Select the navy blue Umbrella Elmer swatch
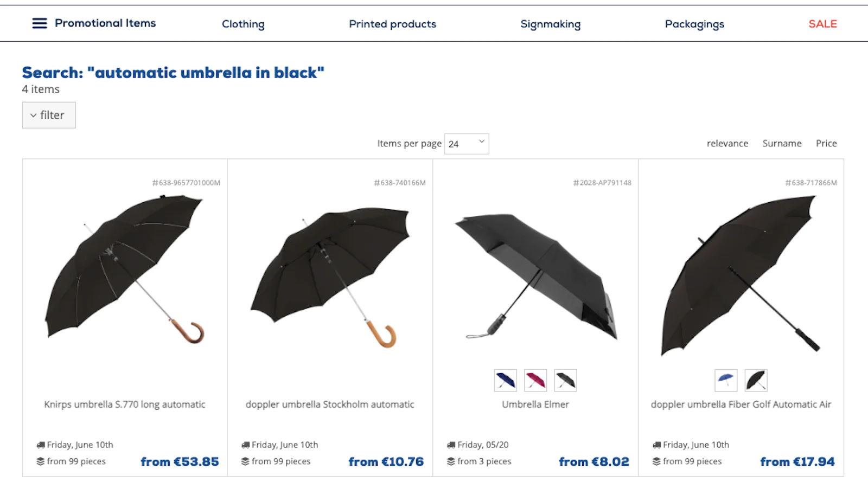 [505, 380]
